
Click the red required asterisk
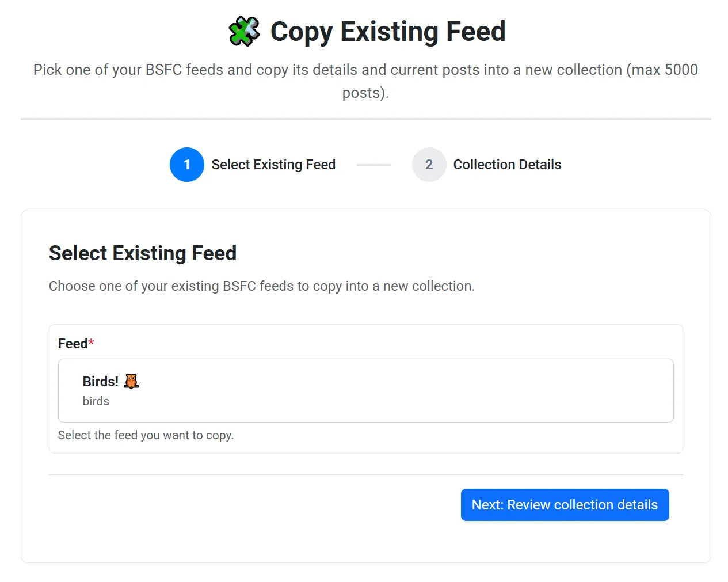pos(91,343)
